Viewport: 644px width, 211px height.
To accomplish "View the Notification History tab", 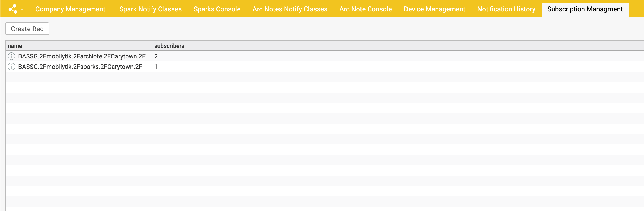I will [506, 9].
